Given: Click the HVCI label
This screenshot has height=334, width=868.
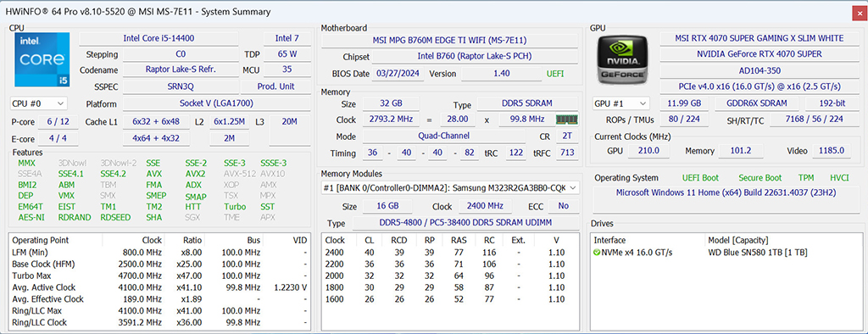Looking at the screenshot, I should pos(839,178).
